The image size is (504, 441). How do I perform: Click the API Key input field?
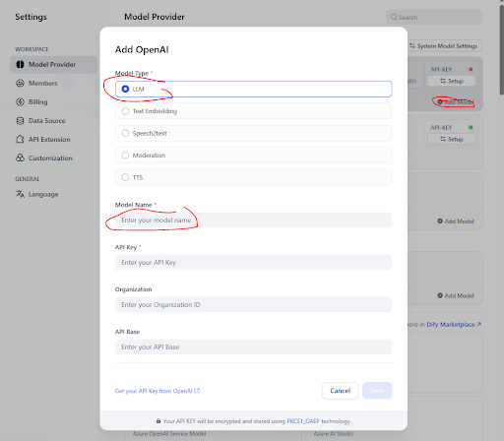tap(253, 263)
